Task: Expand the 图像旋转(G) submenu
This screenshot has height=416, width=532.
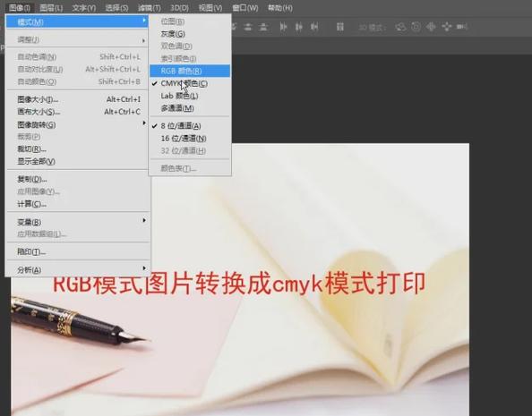Action: [78, 124]
